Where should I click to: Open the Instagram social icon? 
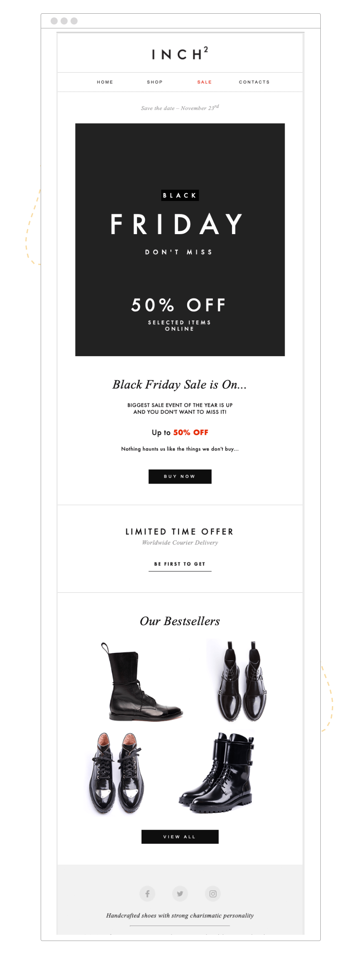(x=213, y=893)
